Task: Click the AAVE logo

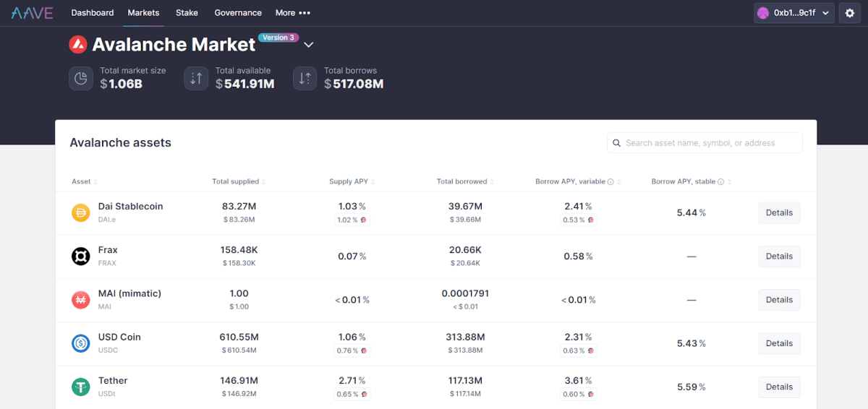Action: coord(32,13)
